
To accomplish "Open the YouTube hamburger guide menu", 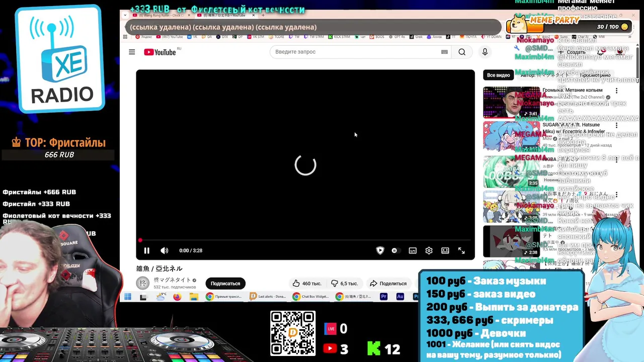I will coord(132,52).
